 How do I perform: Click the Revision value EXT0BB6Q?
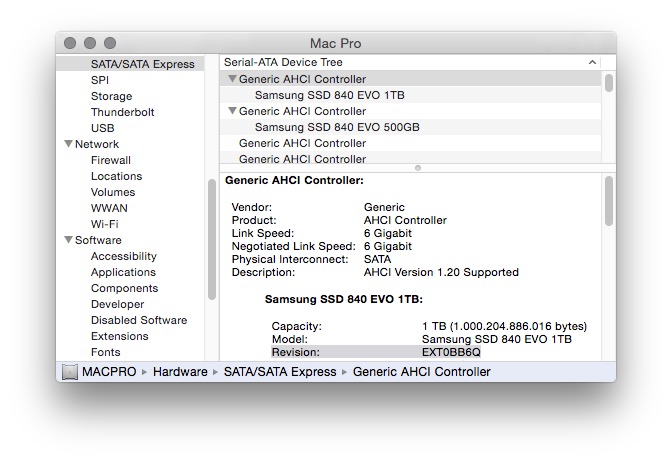pyautogui.click(x=451, y=352)
